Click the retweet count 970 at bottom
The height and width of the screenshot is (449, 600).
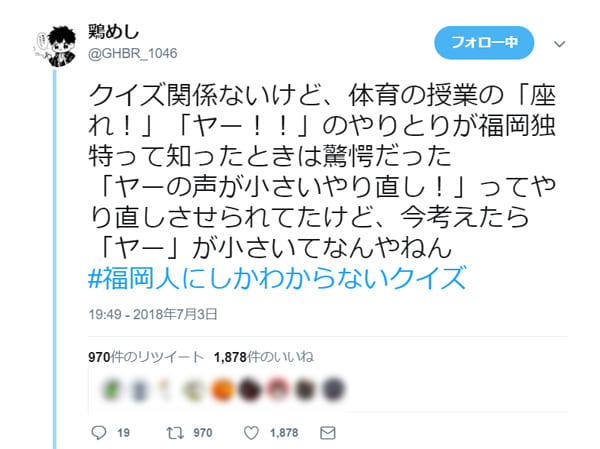tap(202, 433)
